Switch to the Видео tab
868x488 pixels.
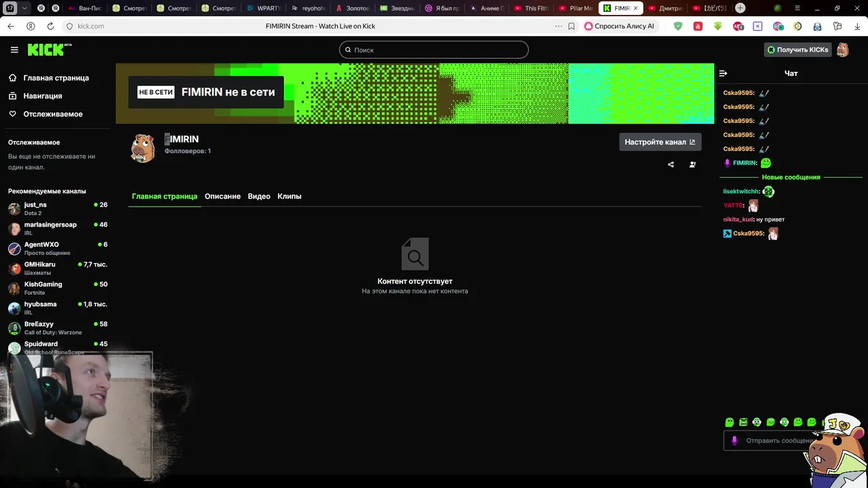pyautogui.click(x=259, y=196)
